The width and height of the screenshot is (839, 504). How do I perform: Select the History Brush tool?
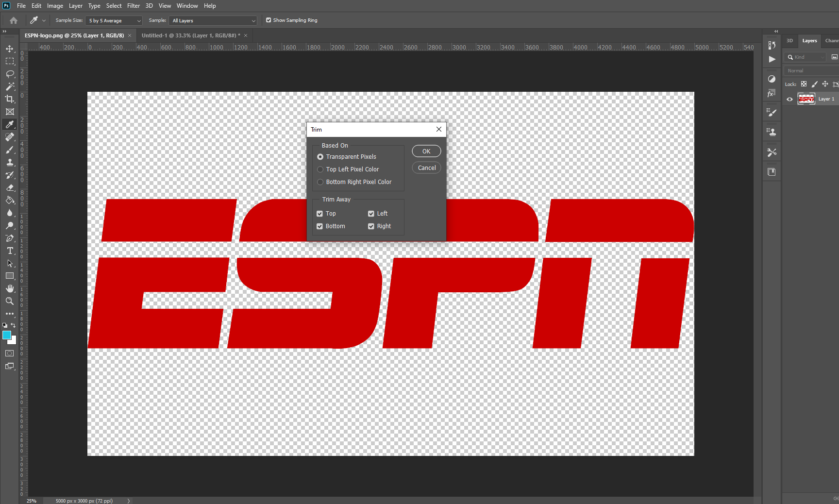click(10, 175)
